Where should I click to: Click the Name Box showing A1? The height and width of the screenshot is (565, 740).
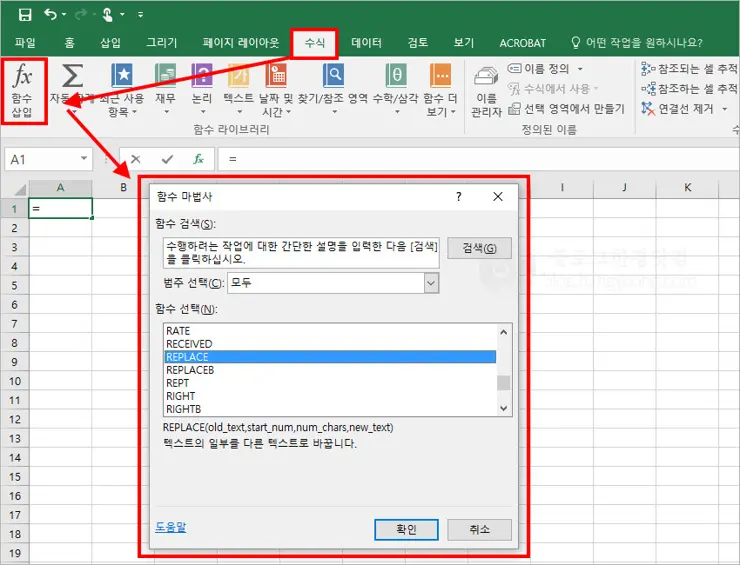pos(42,159)
